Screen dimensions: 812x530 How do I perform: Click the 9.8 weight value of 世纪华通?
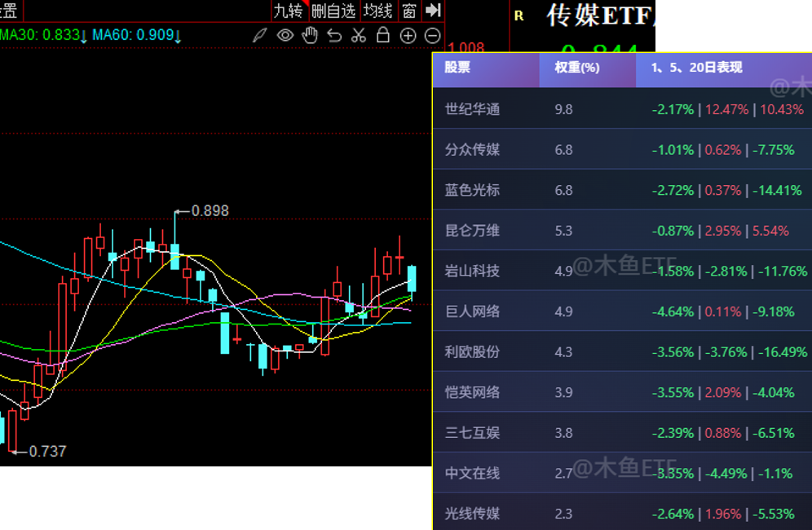coord(563,109)
